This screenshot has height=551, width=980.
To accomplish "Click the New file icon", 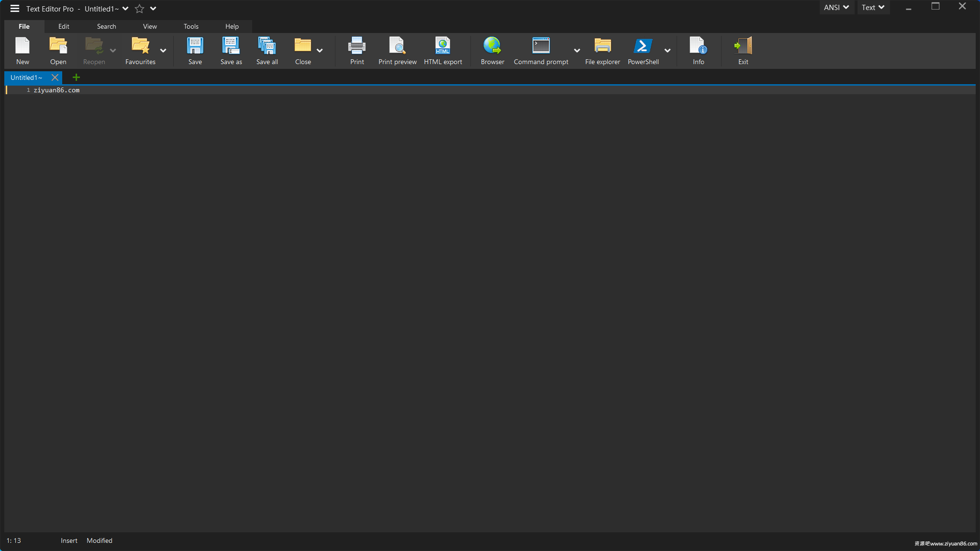I will coord(22,46).
